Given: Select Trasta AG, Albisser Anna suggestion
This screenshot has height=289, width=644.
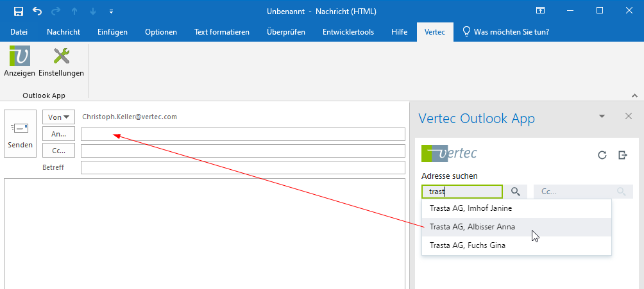Looking at the screenshot, I should coord(472,227).
